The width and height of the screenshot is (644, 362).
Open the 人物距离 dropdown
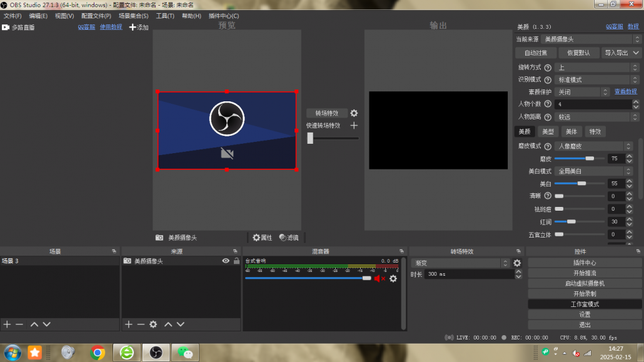(596, 117)
